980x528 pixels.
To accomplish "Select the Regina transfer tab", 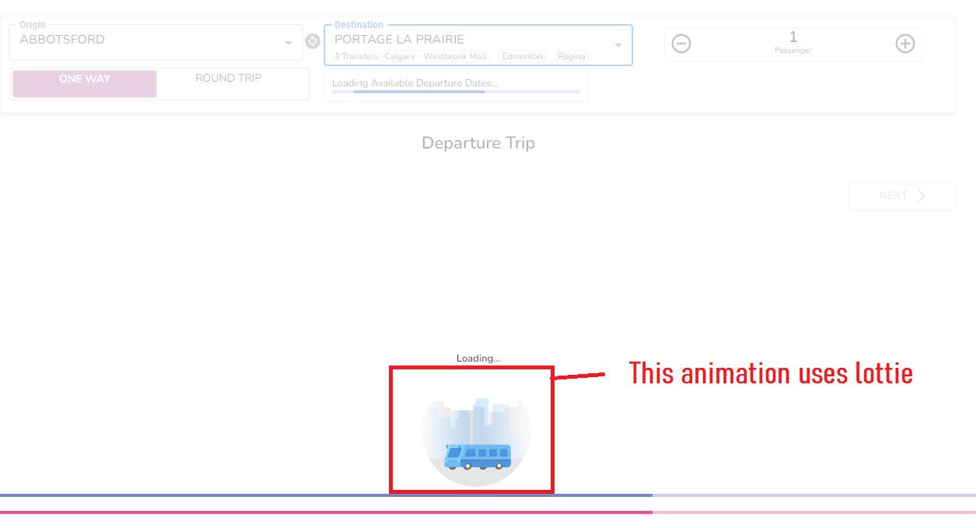I will tap(572, 56).
